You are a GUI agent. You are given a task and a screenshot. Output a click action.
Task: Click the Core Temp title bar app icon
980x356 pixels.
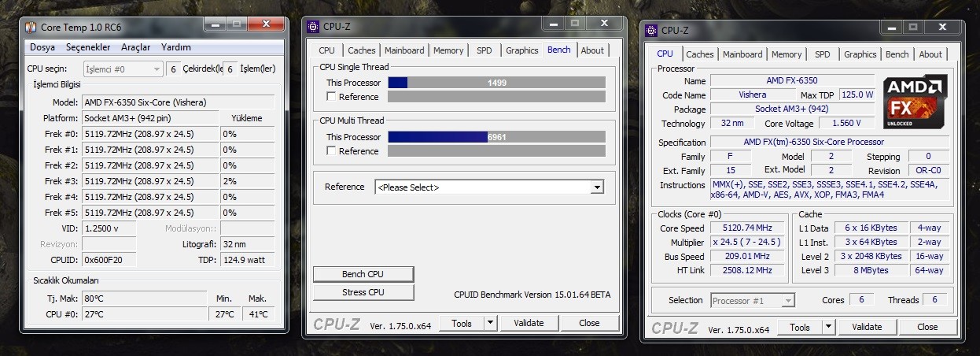[31, 27]
